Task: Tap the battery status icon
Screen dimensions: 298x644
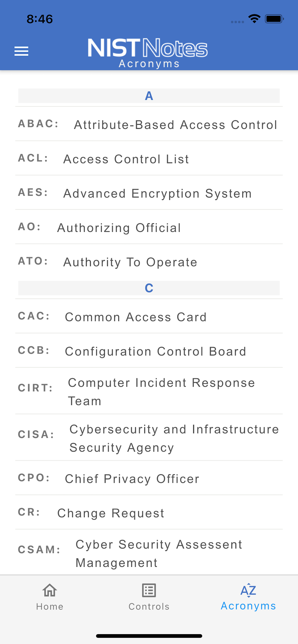Action: (274, 19)
